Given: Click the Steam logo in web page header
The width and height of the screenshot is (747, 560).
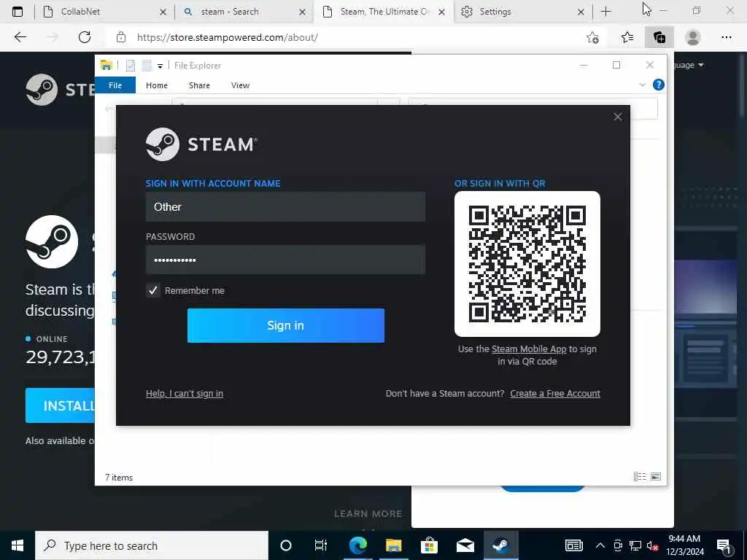Looking at the screenshot, I should click(61, 90).
